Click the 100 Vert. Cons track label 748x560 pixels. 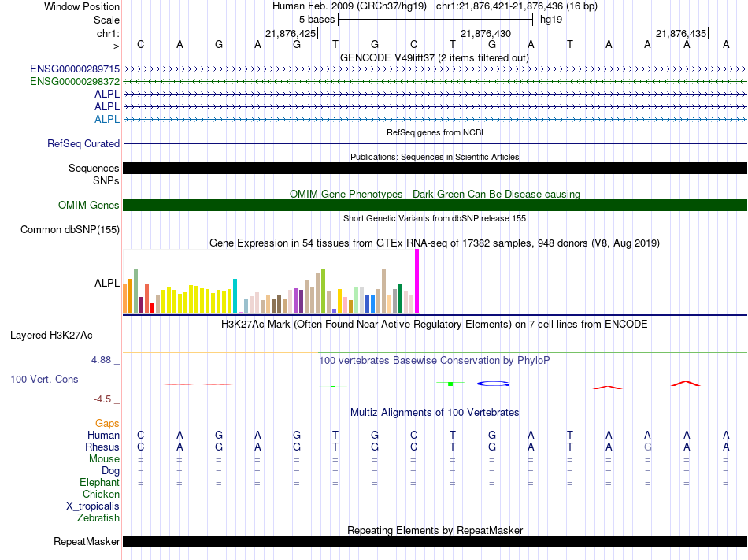pos(44,379)
